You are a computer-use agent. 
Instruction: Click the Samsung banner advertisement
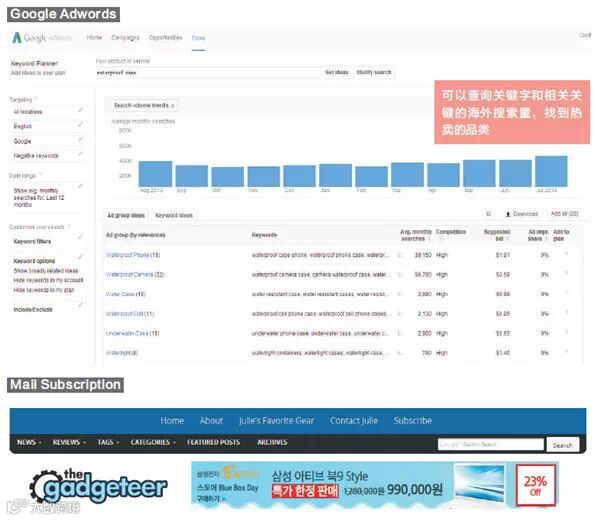tap(375, 486)
